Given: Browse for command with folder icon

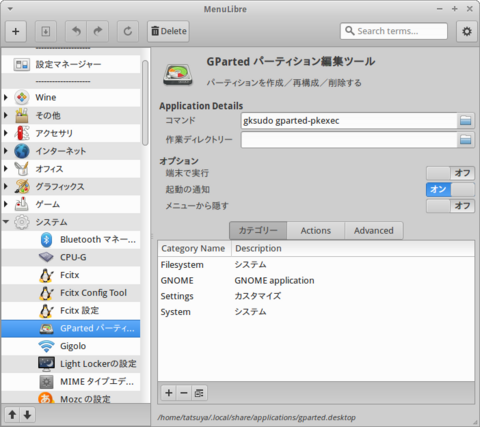Looking at the screenshot, I should click(465, 121).
